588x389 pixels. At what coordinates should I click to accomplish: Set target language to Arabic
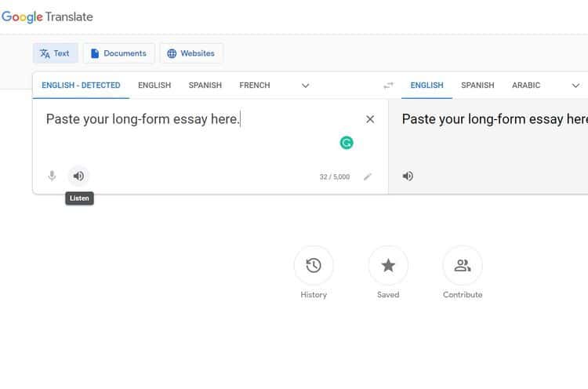(526, 85)
